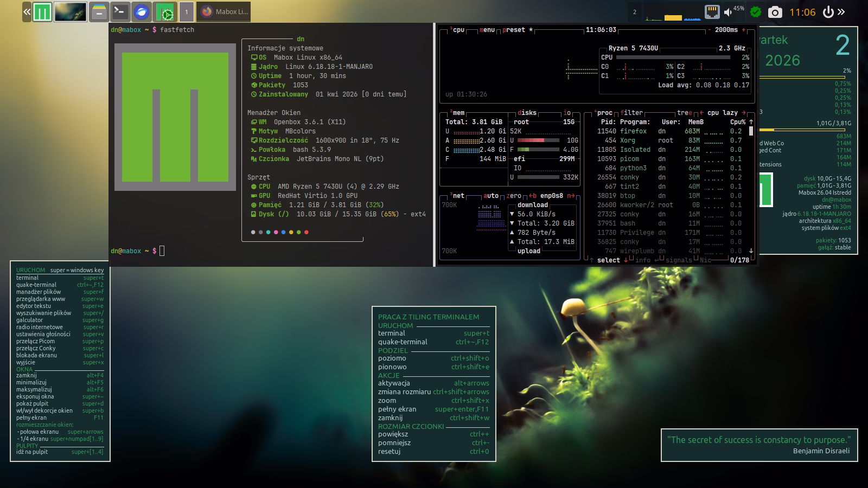Screen dimensions: 868x488
Task: Open Mabox settings gear launcher
Action: pyautogui.click(x=165, y=12)
